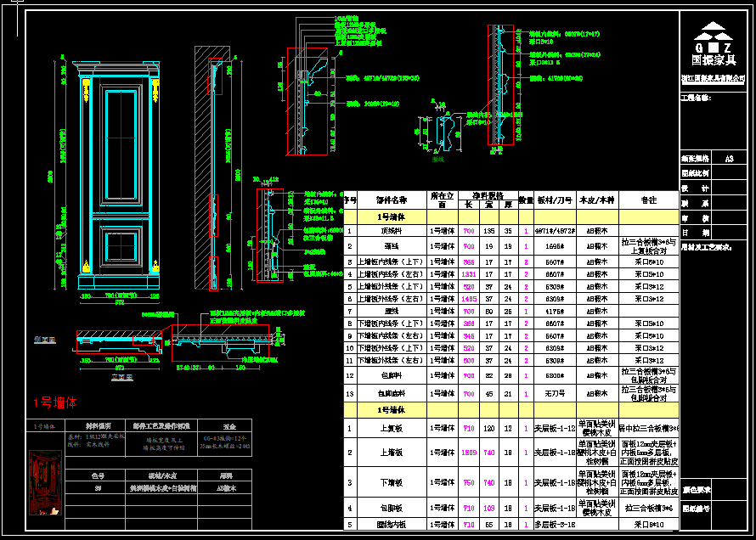Select the '包脚板' row part name

click(x=392, y=508)
